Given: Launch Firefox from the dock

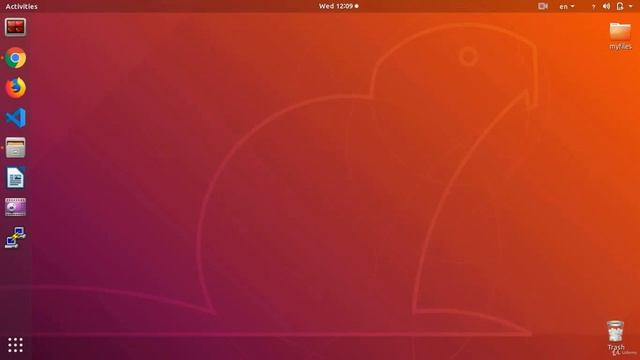Looking at the screenshot, I should (16, 88).
